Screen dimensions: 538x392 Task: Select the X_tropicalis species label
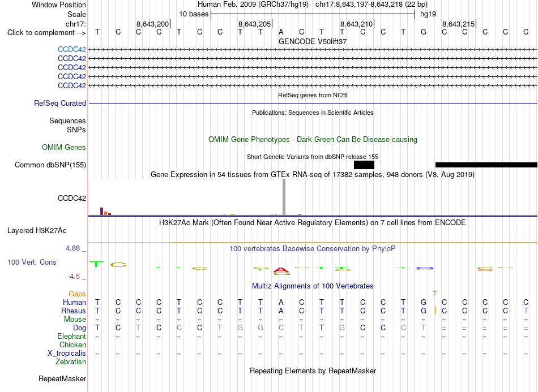(x=67, y=354)
